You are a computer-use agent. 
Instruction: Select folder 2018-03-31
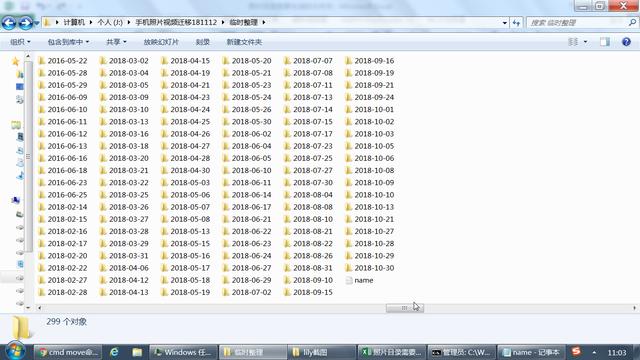(x=124, y=256)
